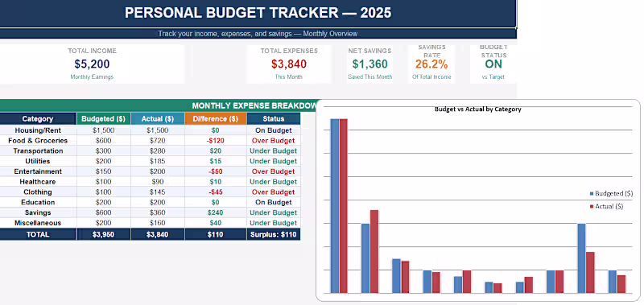Image resolution: width=644 pixels, height=305 pixels.
Task: Select the Education category cell
Action: 38,202
